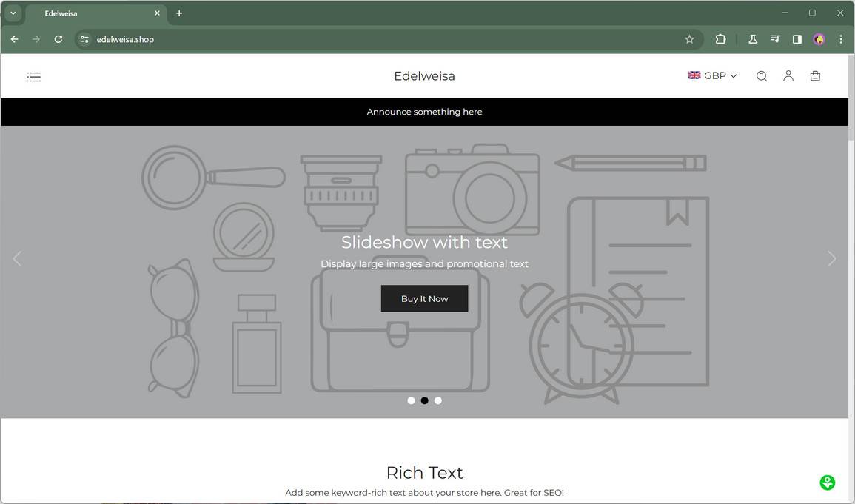Open the hamburger navigation menu

pyautogui.click(x=34, y=77)
